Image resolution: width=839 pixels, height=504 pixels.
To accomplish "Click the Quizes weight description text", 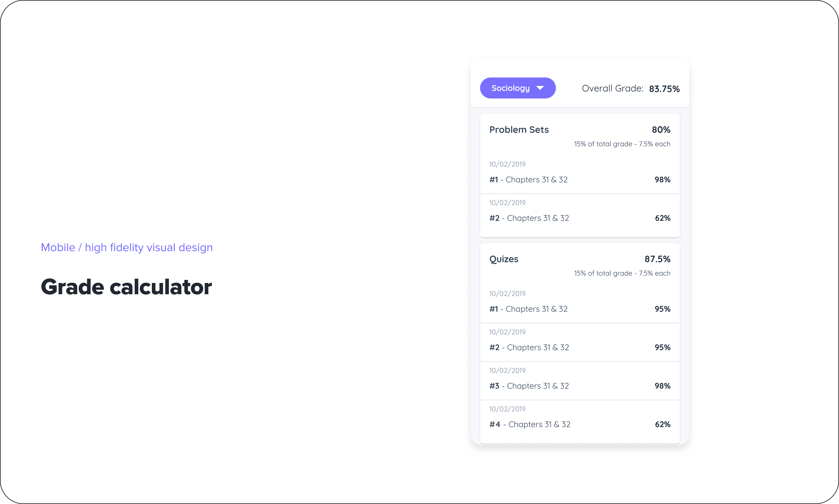I will [622, 273].
